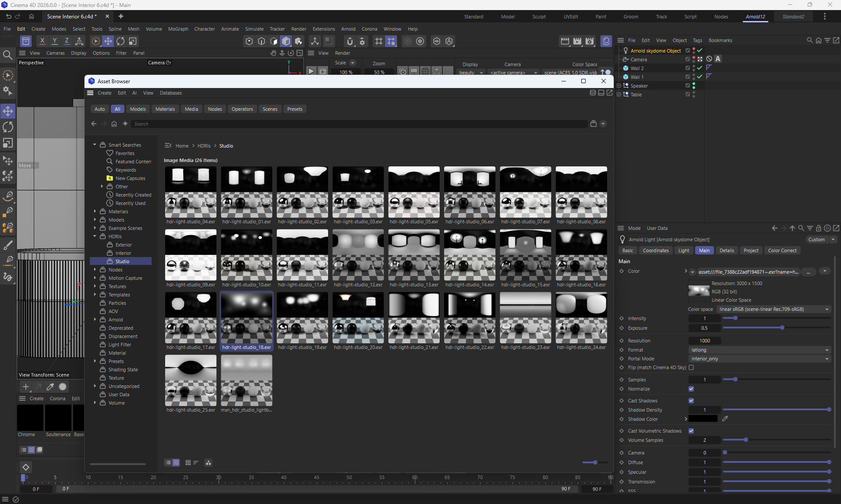Image resolution: width=841 pixels, height=504 pixels.
Task: Expand the Materials folder in tree
Action: [95, 211]
